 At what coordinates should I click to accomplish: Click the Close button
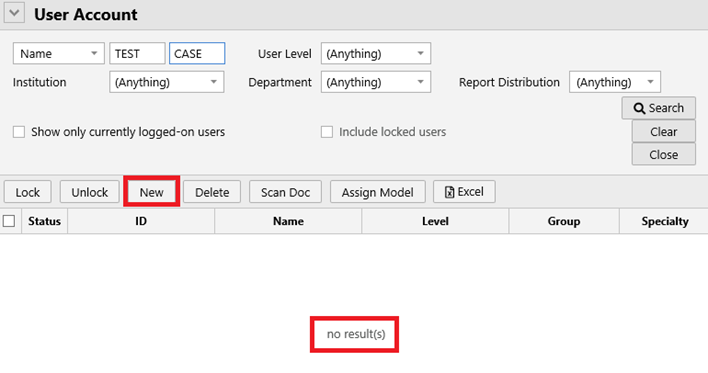coord(663,154)
